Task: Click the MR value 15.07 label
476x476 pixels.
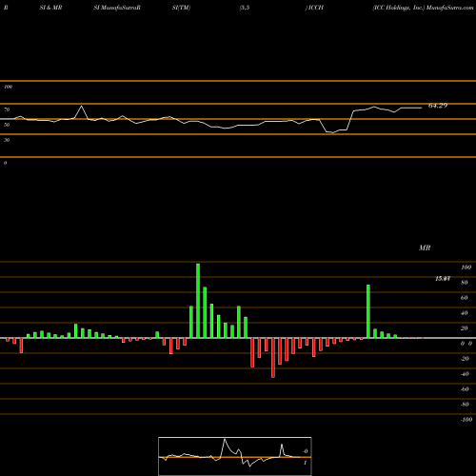Action: [443, 279]
